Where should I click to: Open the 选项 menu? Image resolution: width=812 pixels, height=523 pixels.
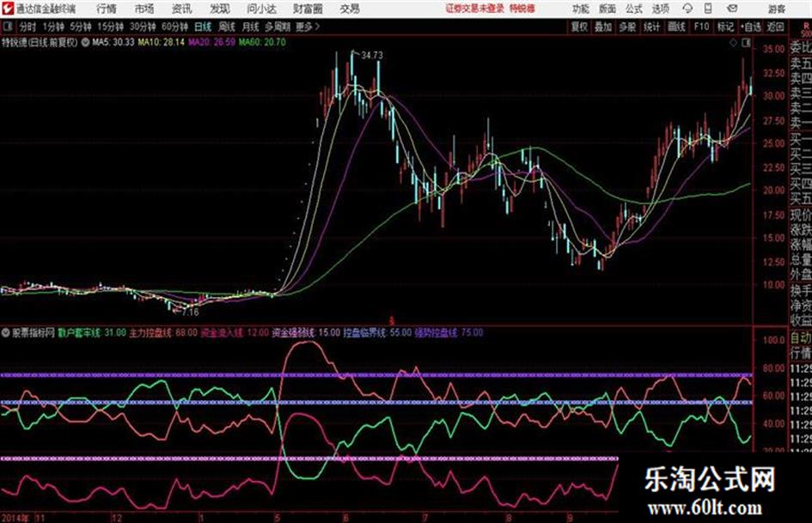(660, 9)
